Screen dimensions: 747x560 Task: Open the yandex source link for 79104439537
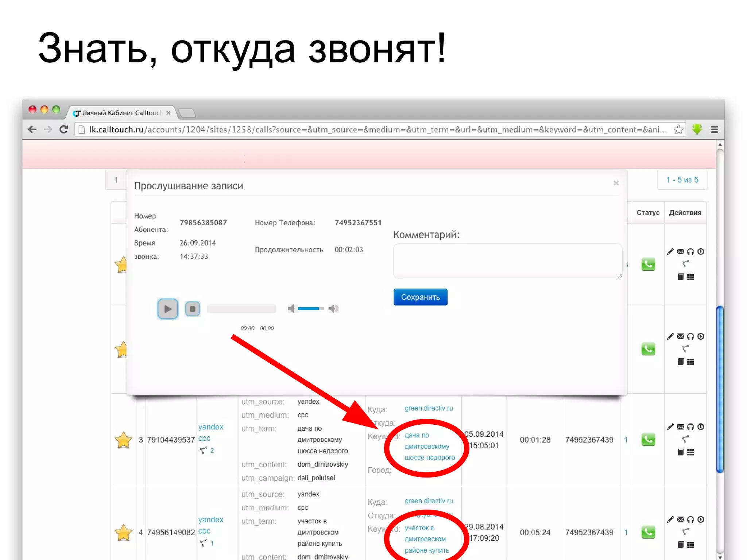pos(210,426)
